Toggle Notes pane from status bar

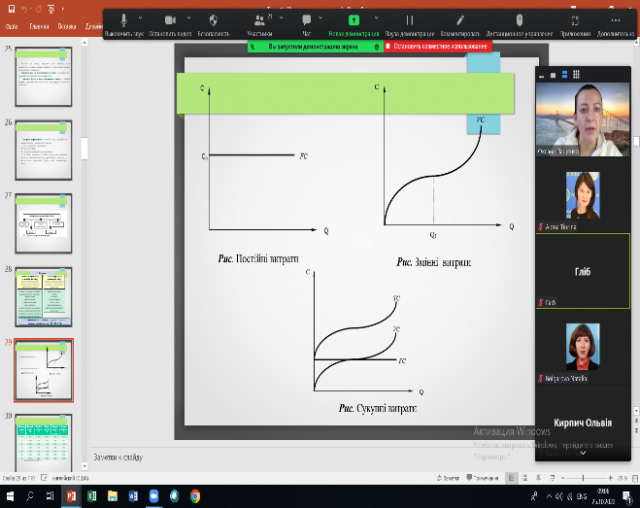[448, 478]
